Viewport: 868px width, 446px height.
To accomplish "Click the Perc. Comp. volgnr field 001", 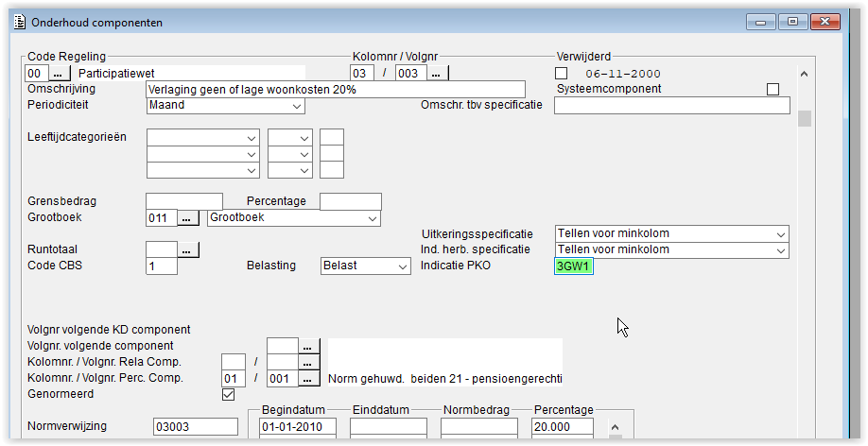I will 283,379.
